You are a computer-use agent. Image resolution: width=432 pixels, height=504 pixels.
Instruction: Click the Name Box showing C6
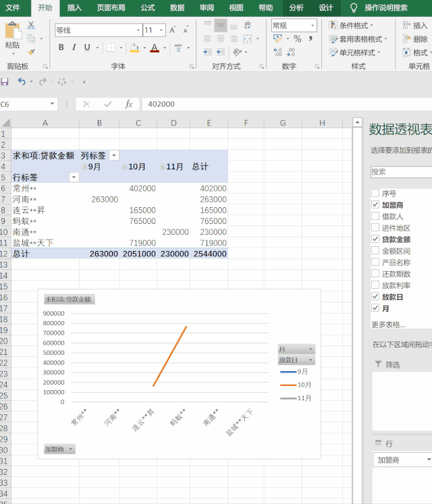pyautogui.click(x=28, y=104)
